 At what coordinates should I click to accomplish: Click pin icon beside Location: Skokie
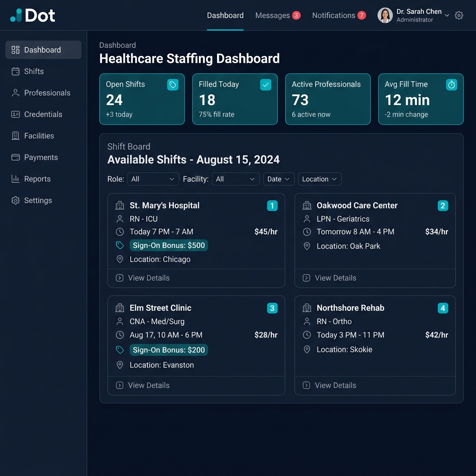[x=307, y=350]
